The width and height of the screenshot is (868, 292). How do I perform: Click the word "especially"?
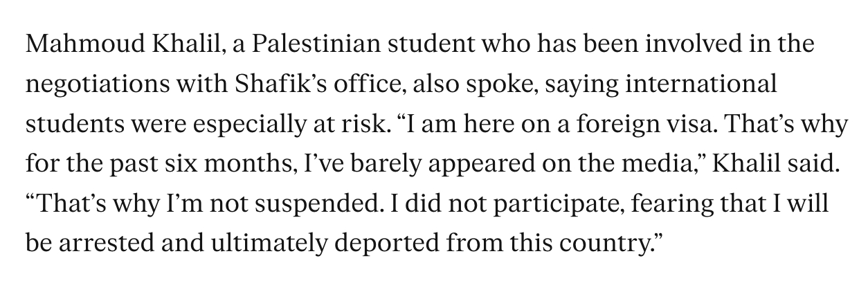tap(256, 125)
